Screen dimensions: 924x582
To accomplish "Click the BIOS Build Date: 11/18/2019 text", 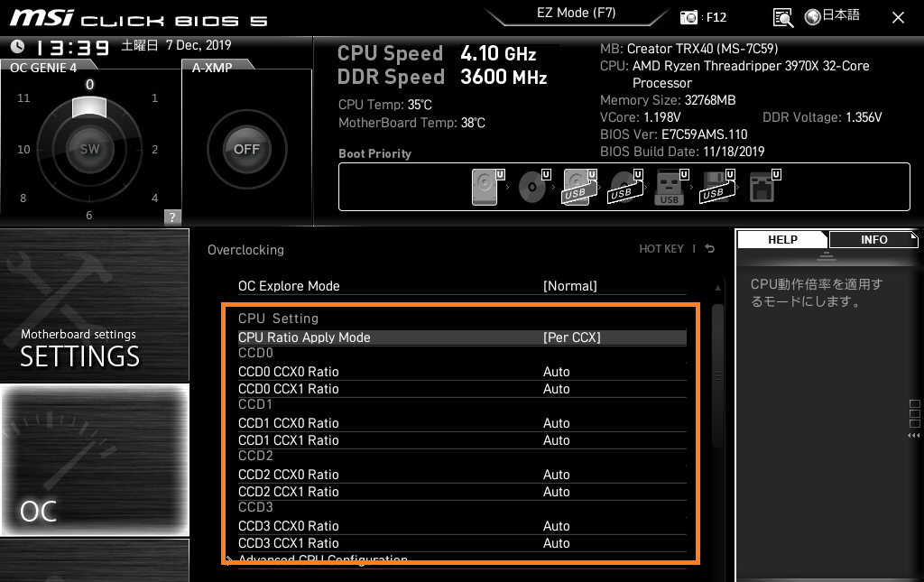I will coord(682,152).
